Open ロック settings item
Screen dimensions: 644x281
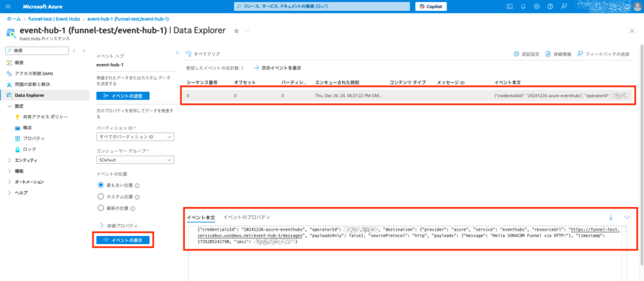[x=29, y=149]
